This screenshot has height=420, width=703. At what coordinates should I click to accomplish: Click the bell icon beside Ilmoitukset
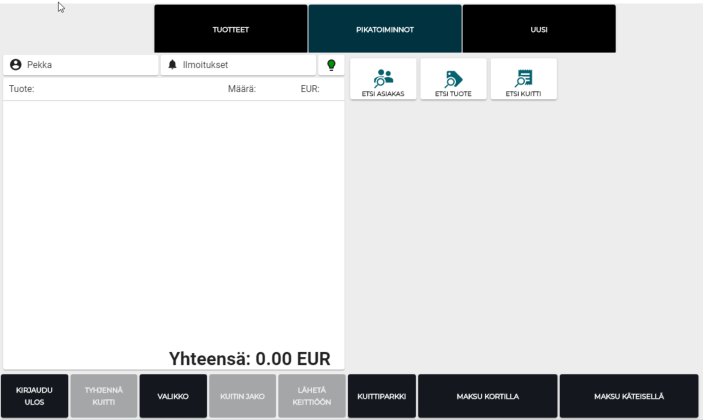172,65
